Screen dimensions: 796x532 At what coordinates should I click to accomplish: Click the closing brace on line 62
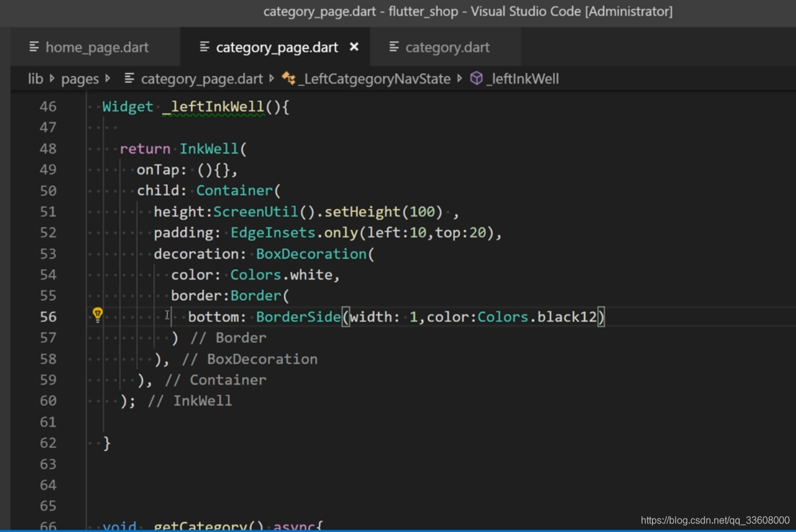pyautogui.click(x=107, y=443)
